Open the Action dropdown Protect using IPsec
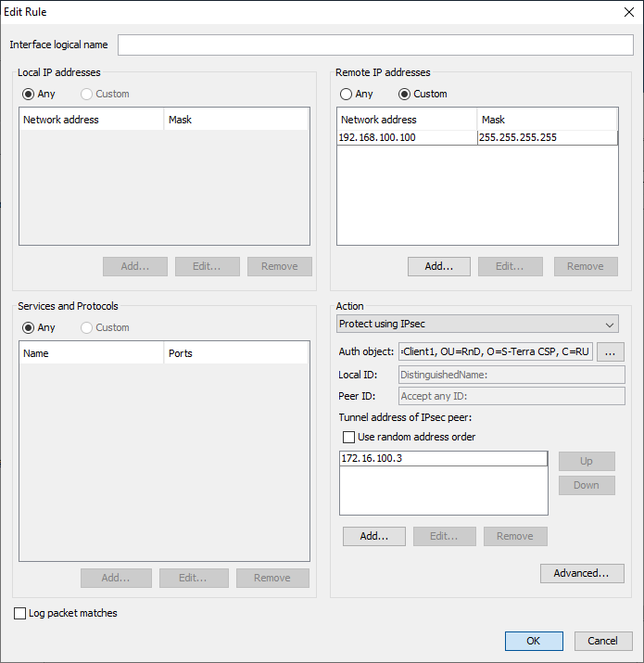Viewport: 644px width, 663px height. pyautogui.click(x=477, y=324)
